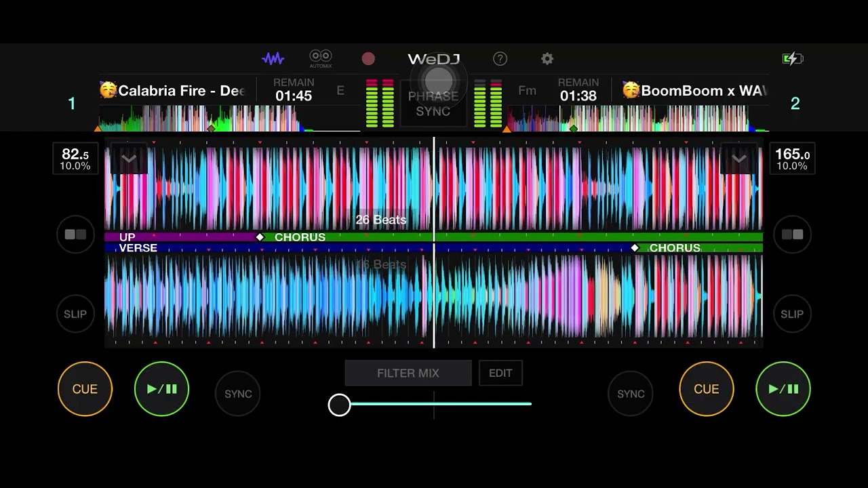Click the emoji artwork beside BoomBoom
868x488 pixels.
tap(631, 90)
